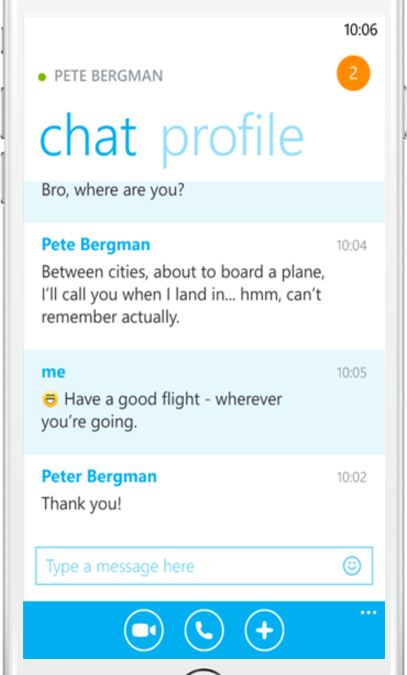Tap the 'Have a good flight' message
This screenshot has height=675, width=407.
point(162,411)
